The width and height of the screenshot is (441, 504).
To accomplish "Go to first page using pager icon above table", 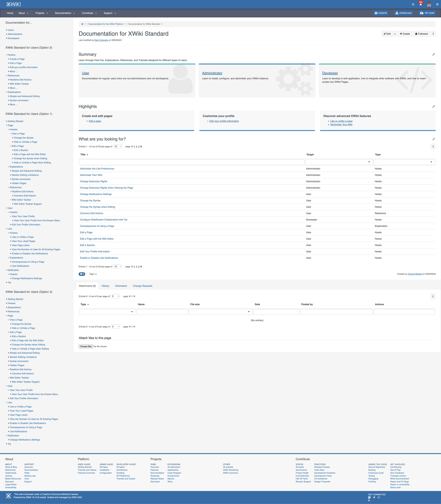I will pos(132,146).
